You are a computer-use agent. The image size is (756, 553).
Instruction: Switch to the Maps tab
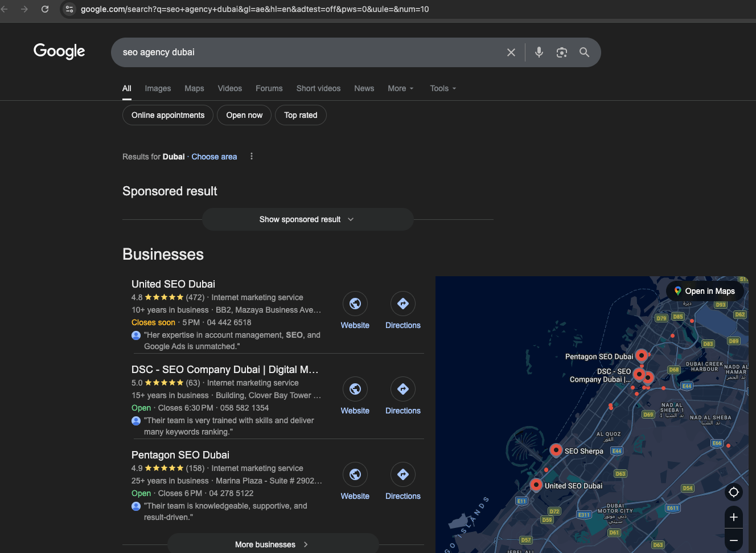coord(194,88)
